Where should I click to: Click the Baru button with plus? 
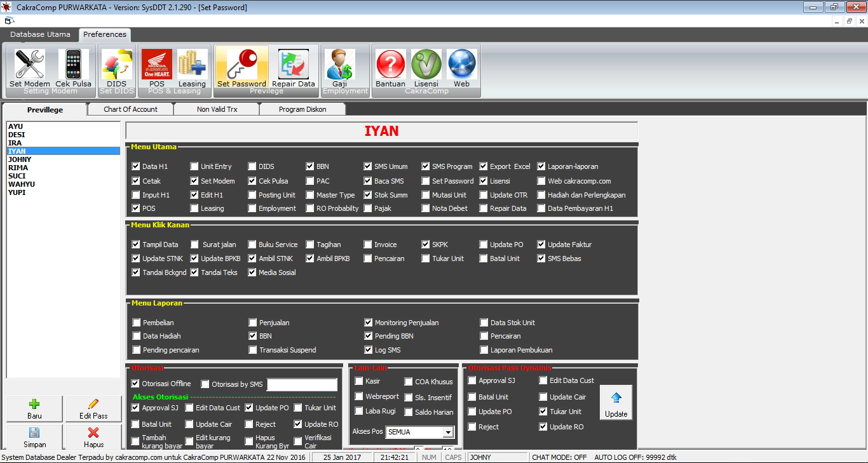(34, 408)
